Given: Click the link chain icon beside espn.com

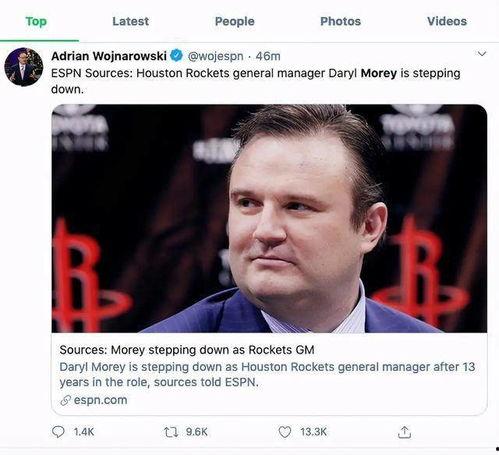Looking at the screenshot, I should point(66,400).
